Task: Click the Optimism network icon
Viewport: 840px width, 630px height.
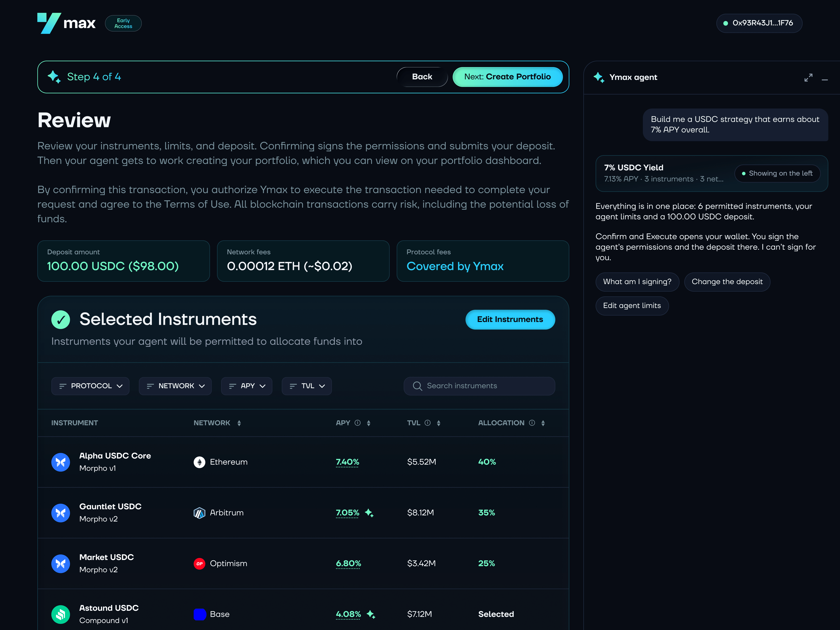Action: coord(199,563)
